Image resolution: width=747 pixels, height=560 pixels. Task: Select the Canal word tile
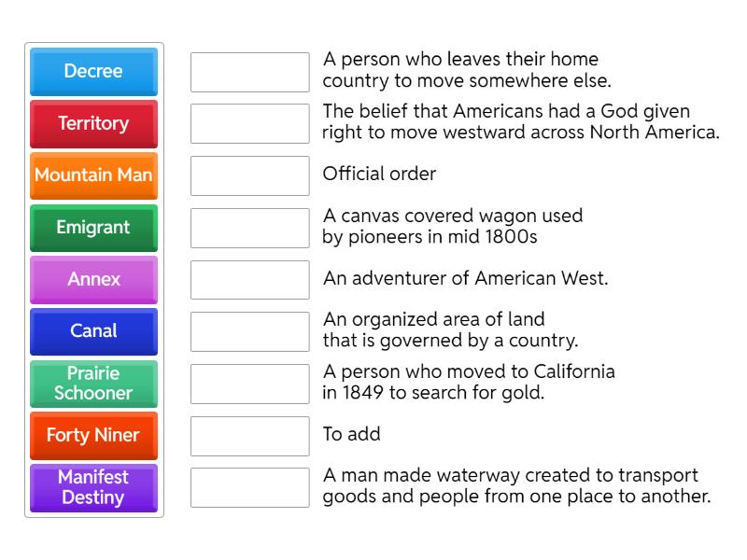93,331
